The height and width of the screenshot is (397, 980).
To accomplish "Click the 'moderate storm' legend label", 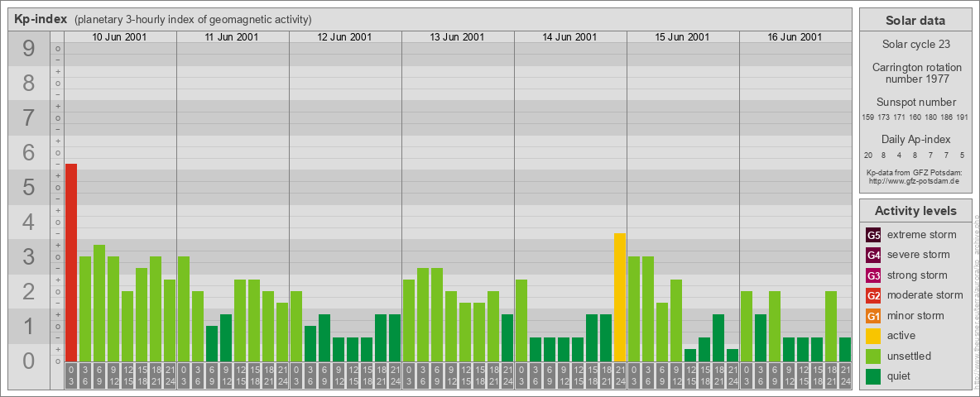I will [x=925, y=295].
